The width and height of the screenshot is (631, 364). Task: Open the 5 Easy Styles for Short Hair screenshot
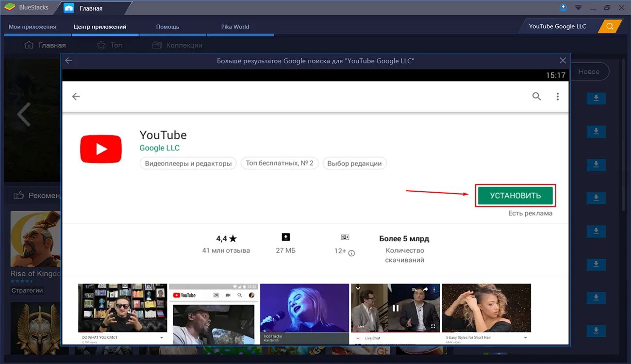(x=486, y=314)
